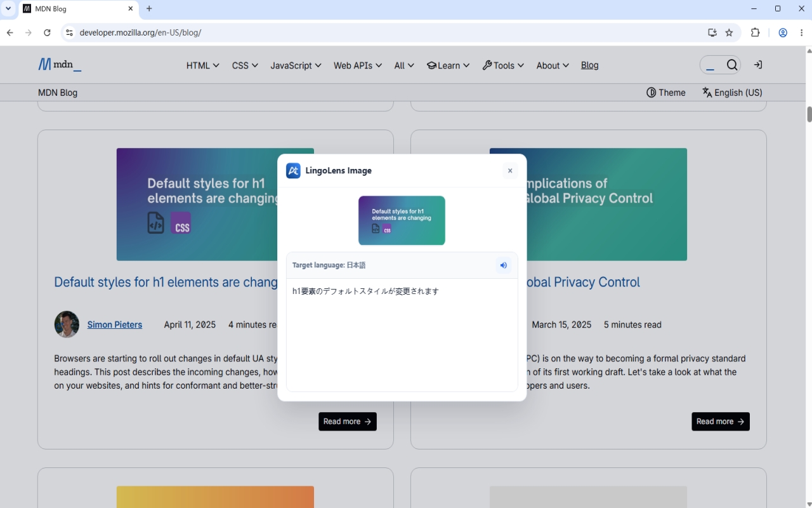The height and width of the screenshot is (508, 812).
Task: Click the LingoLens app logo icon
Action: (293, 171)
